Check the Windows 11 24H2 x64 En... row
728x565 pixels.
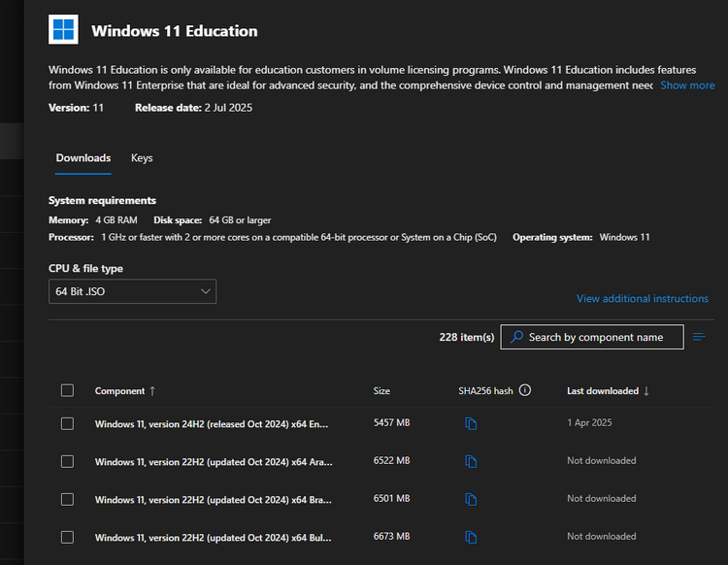tap(67, 423)
